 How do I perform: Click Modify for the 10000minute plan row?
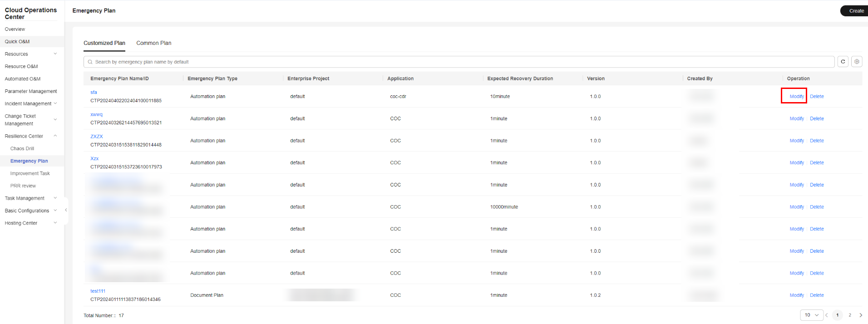click(x=797, y=207)
